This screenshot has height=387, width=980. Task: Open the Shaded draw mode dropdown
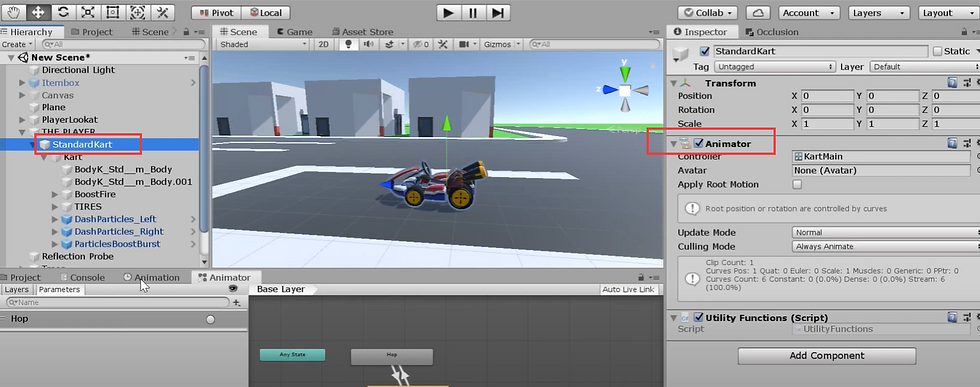[263, 44]
